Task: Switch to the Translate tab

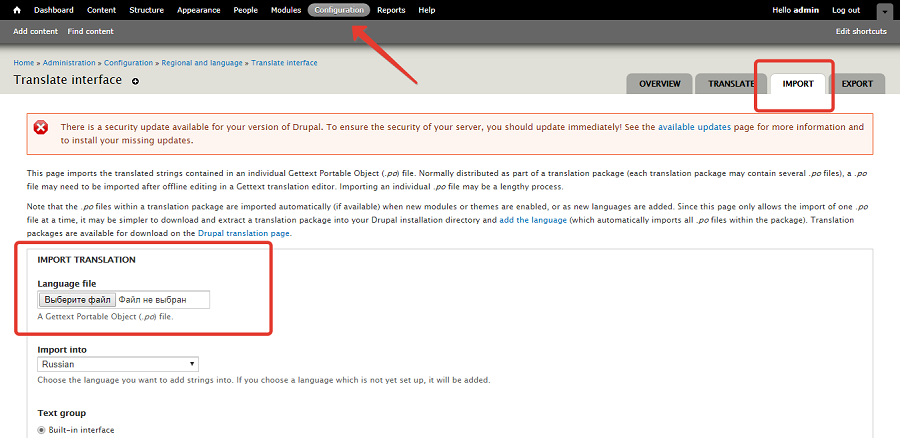Action: coord(731,84)
